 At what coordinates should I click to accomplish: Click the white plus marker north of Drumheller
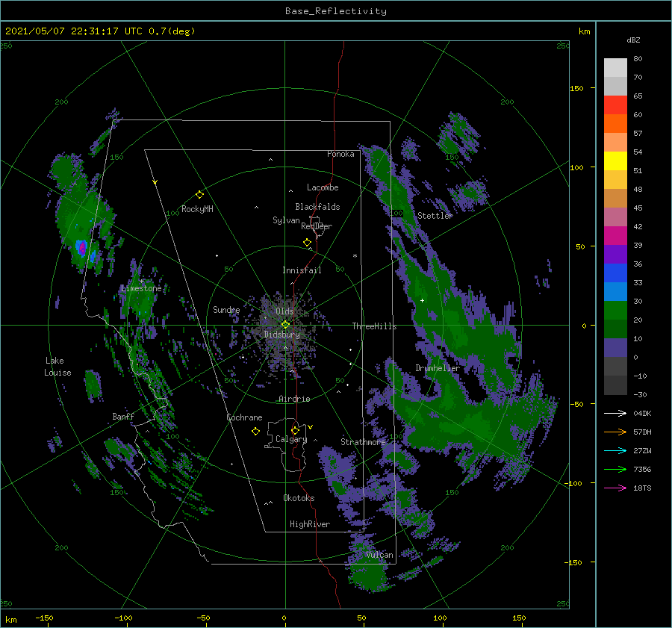coord(422,300)
